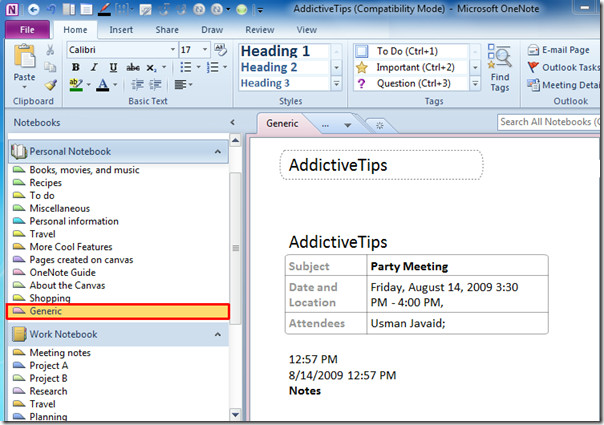Open the File tab
This screenshot has height=425, width=604.
27,30
